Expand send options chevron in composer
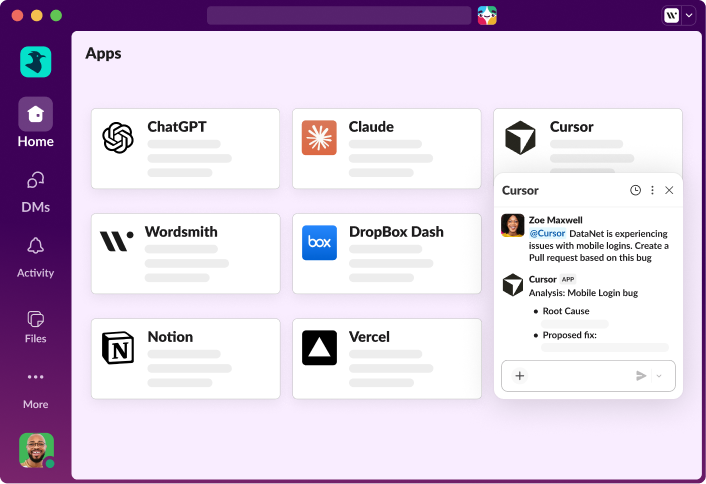The image size is (706, 484). click(659, 376)
